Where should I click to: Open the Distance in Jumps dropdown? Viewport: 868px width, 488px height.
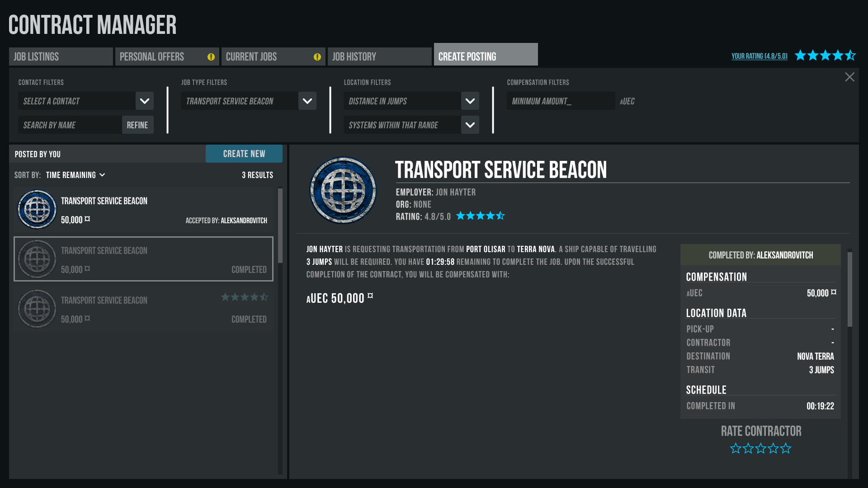coord(470,101)
